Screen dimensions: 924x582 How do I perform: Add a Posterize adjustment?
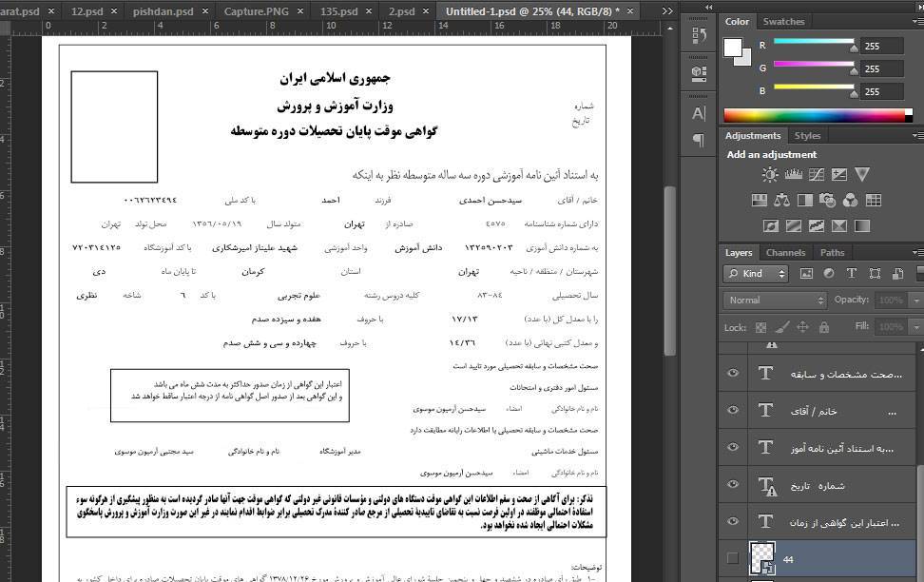(793, 225)
